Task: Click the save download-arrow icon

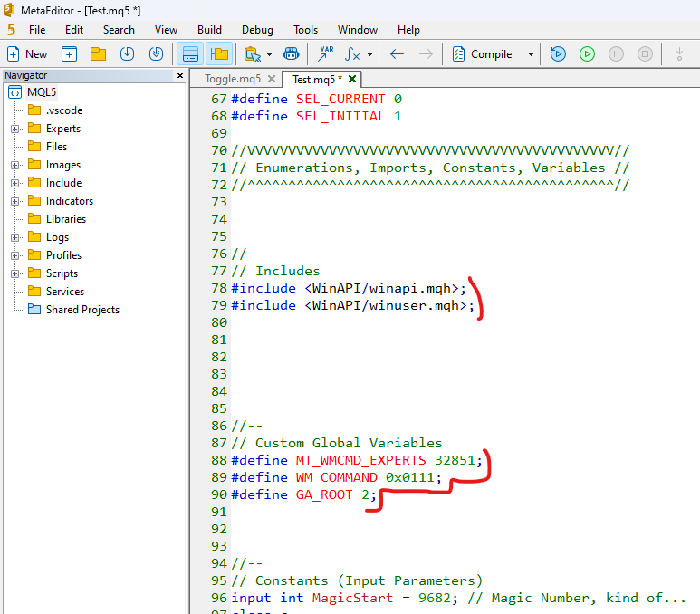Action: [x=128, y=54]
